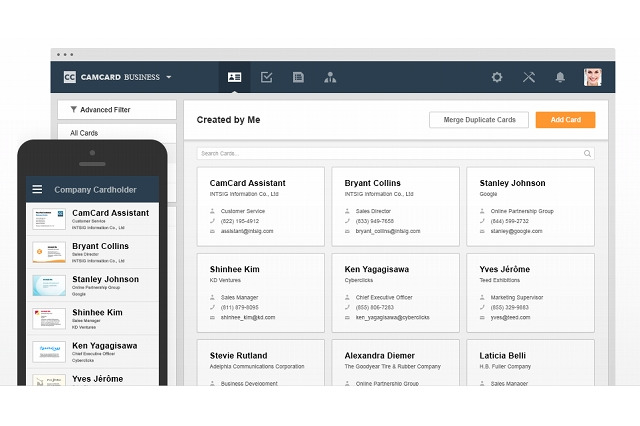Select Shinhee Kim row on phone
This screenshot has height=426, width=640.
(x=93, y=319)
